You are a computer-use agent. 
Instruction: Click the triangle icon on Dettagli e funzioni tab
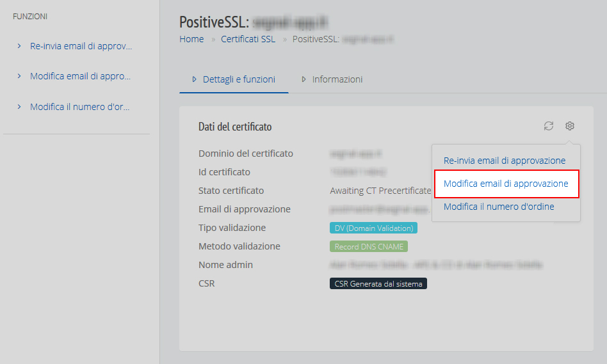(195, 79)
